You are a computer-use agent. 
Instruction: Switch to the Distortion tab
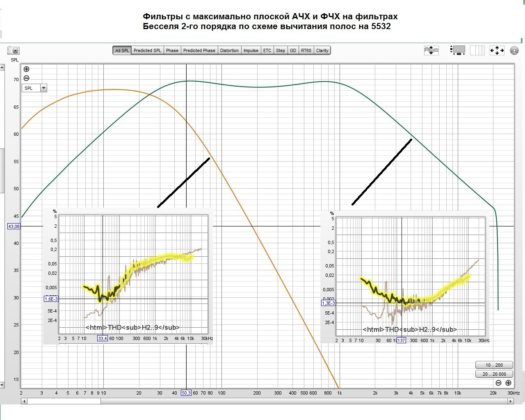click(x=229, y=50)
